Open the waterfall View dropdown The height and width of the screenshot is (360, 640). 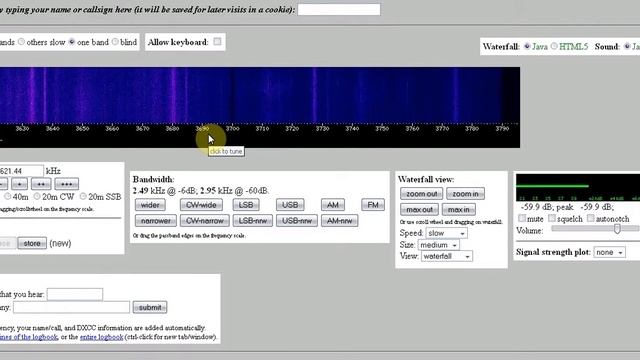coord(447,256)
